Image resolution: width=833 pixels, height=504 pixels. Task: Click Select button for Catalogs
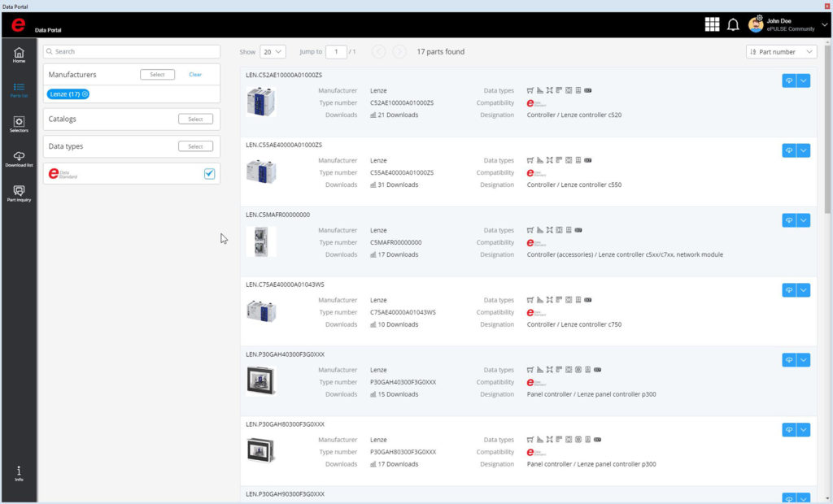tap(195, 119)
